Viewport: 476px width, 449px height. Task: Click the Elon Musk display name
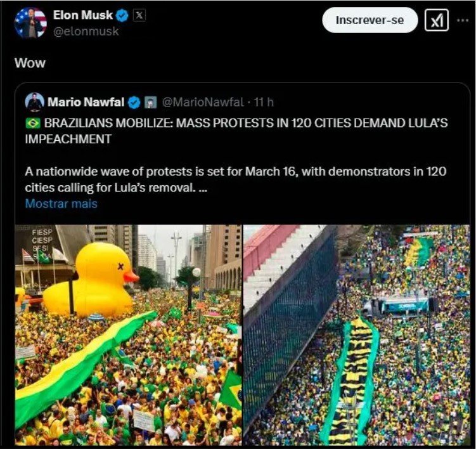point(82,15)
